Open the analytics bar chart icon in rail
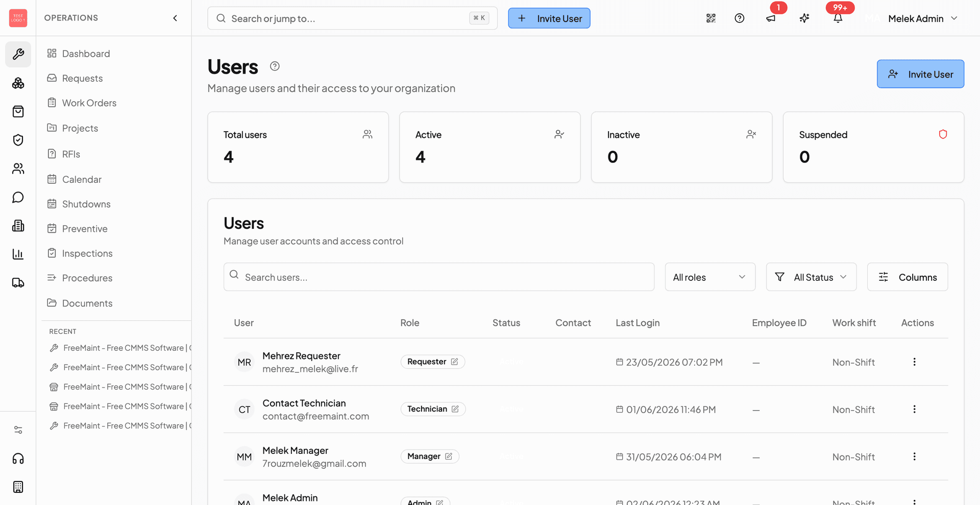This screenshot has height=505, width=980. 18,254
